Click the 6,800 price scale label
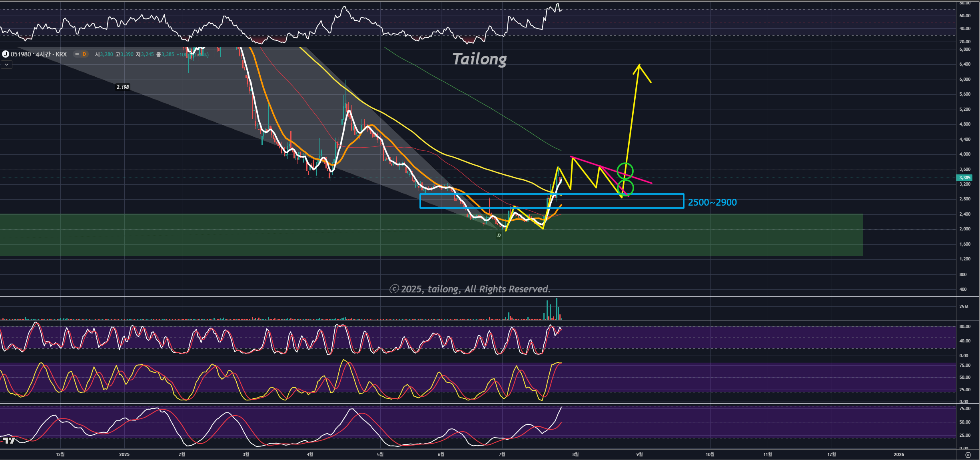 [x=964, y=50]
